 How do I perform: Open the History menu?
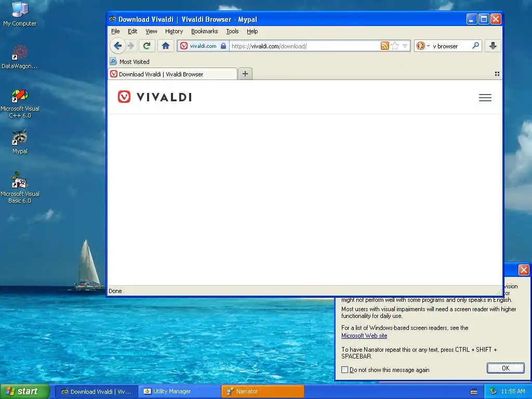coord(174,31)
